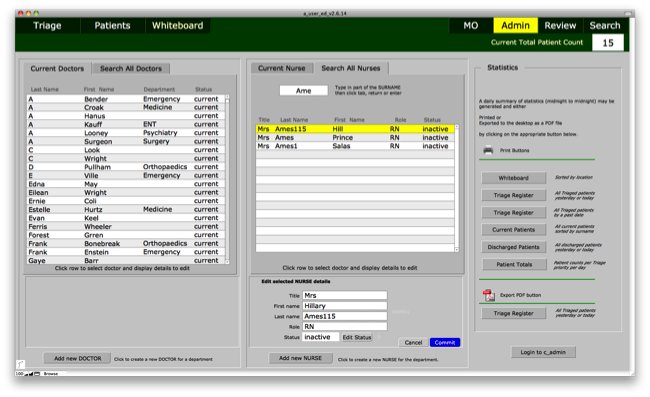Click the nurses list vertical scrollbar
This screenshot has width=650, height=397.
[x=457, y=188]
